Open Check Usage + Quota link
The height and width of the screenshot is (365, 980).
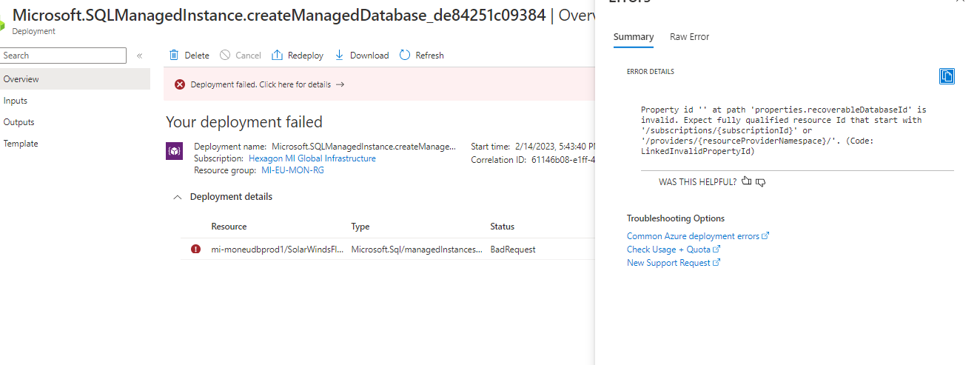[674, 250]
